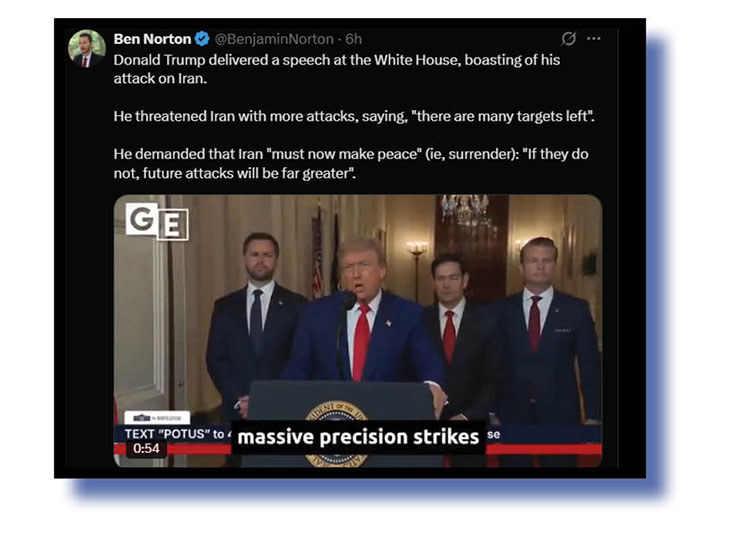Click the 'massive precision strikes' caption
Screen dimensions: 737x536
(x=358, y=437)
